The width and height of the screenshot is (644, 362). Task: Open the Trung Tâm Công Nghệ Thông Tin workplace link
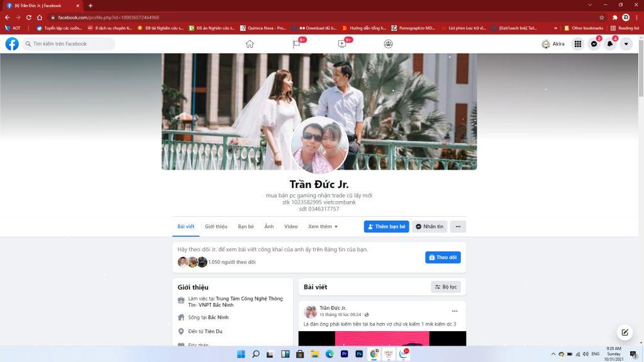pyautogui.click(x=235, y=302)
